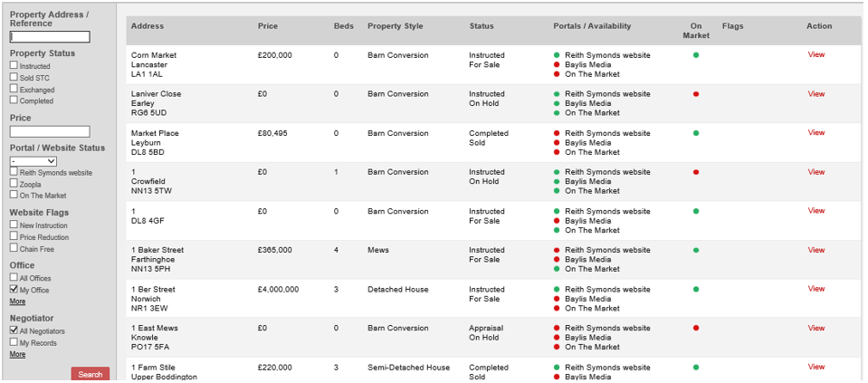
Task: Expand More under the Office section
Action: click(x=17, y=302)
